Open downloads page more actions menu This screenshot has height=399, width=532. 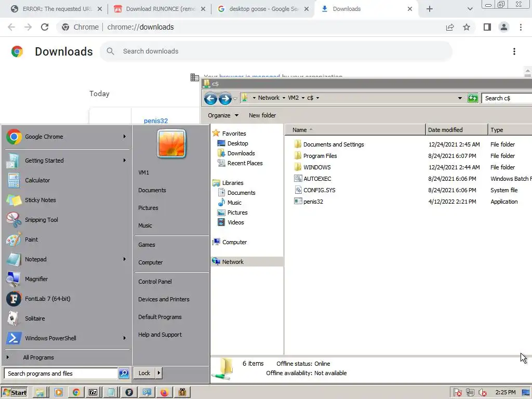pyautogui.click(x=514, y=51)
